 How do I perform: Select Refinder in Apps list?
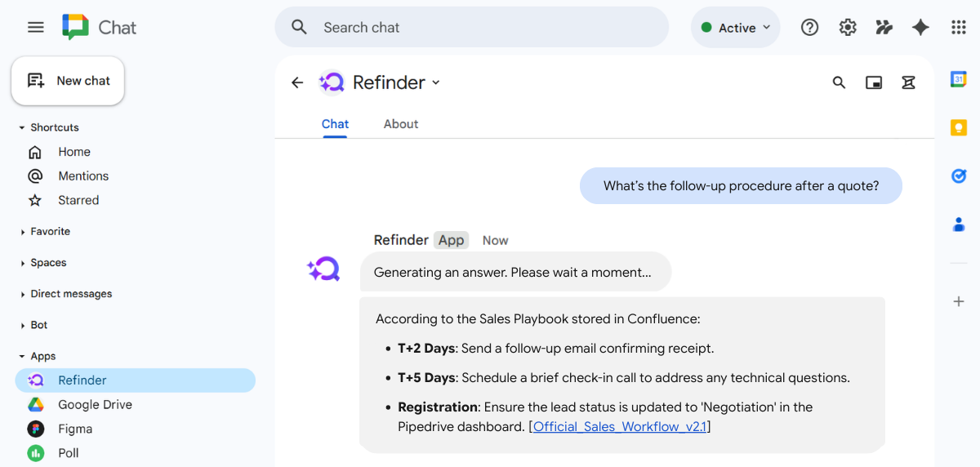pos(136,380)
